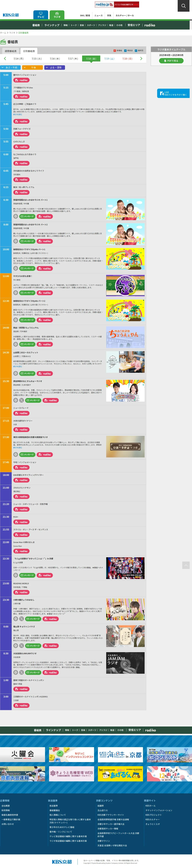Open ラインナップ in green navigation bar
Screen dimensions: 192x868
point(52,25)
